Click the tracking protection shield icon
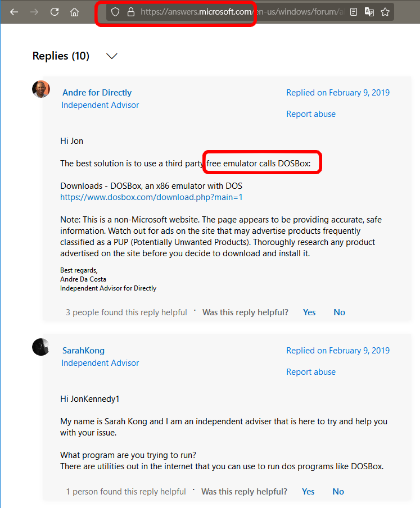The image size is (420, 508). (115, 12)
